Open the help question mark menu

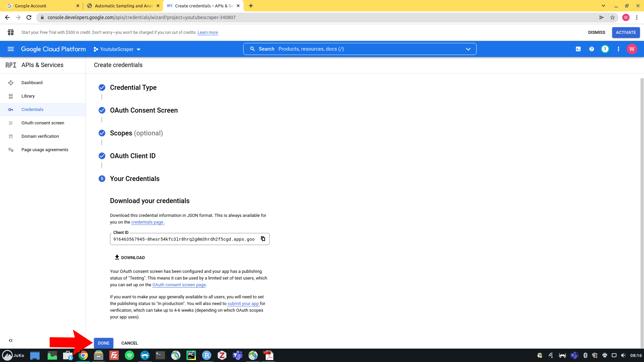coord(592,49)
